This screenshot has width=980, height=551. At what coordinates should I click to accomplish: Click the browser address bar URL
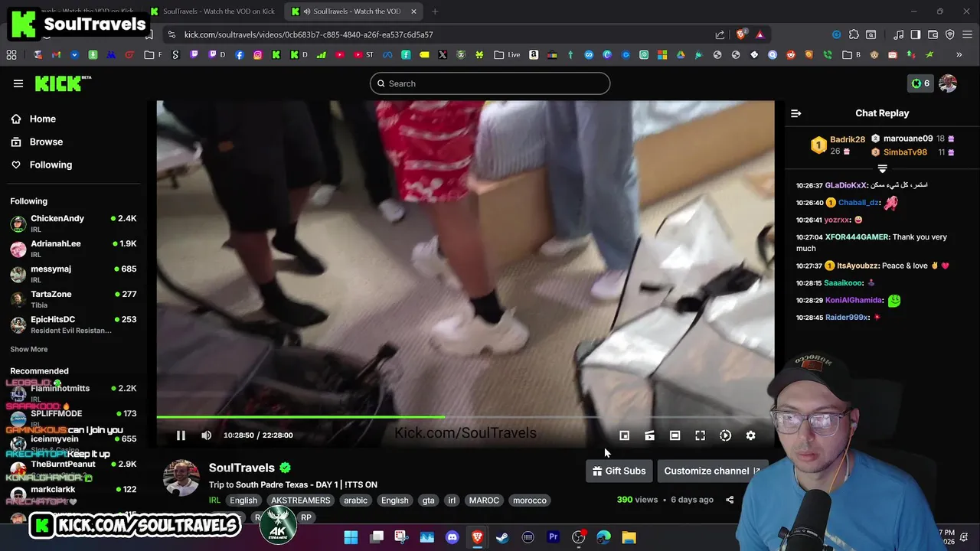309,34
